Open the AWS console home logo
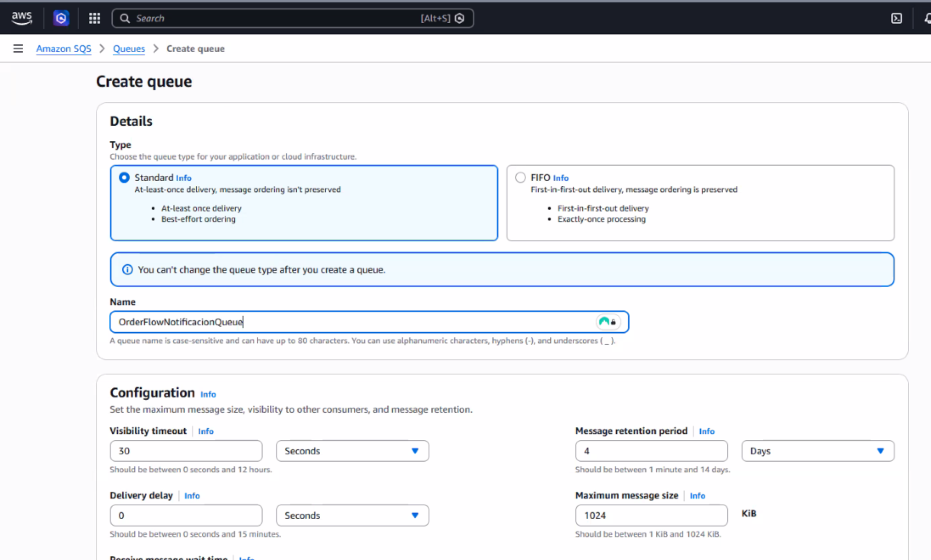 (x=21, y=18)
